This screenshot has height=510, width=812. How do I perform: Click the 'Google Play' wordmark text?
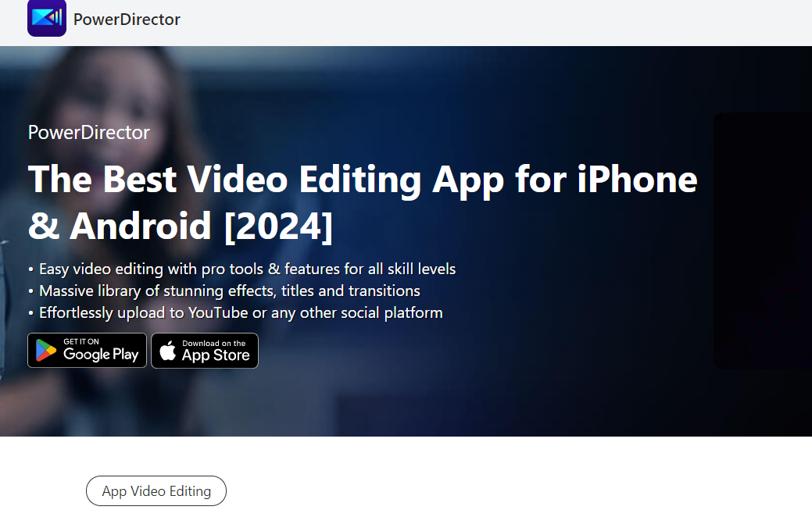pos(101,355)
